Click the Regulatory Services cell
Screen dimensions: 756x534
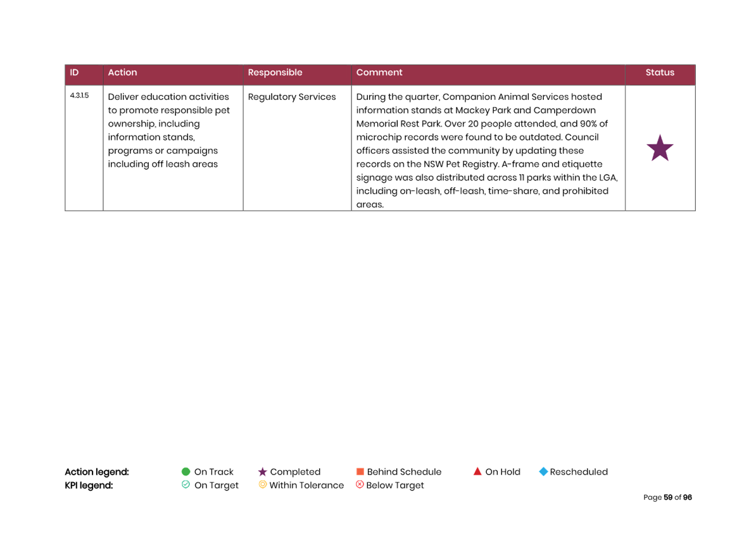click(x=292, y=97)
